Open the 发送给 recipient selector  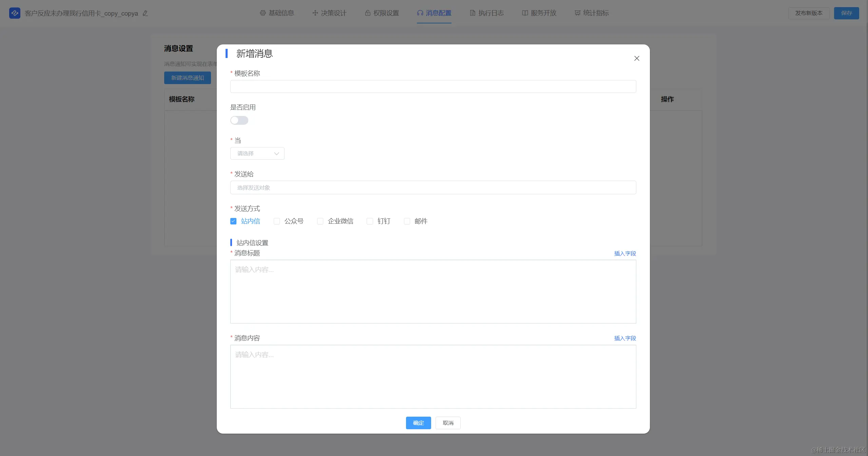coord(433,187)
